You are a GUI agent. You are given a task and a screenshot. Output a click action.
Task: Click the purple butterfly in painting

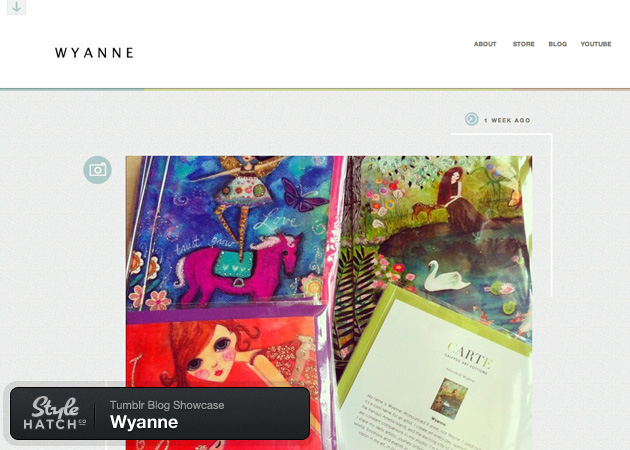pyautogui.click(x=303, y=196)
